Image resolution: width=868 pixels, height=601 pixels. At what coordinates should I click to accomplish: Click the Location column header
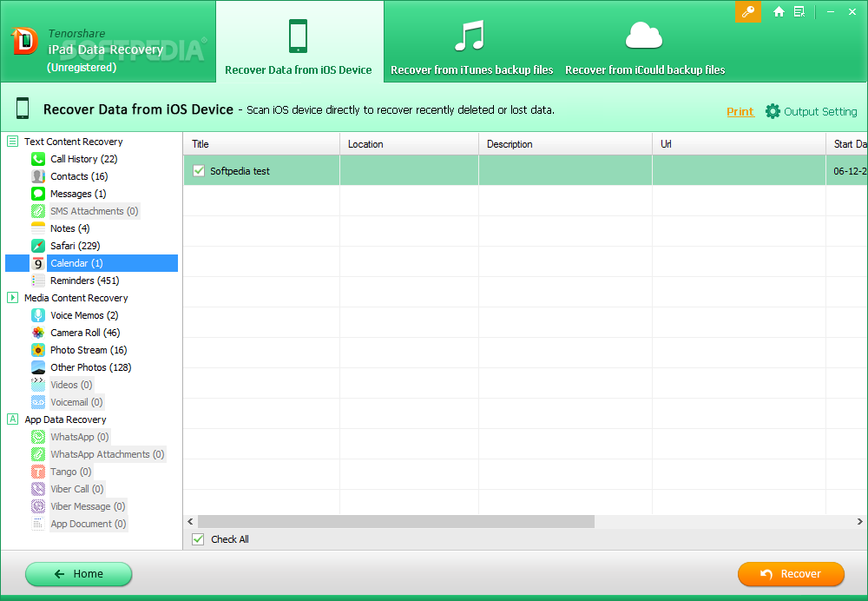pos(409,144)
